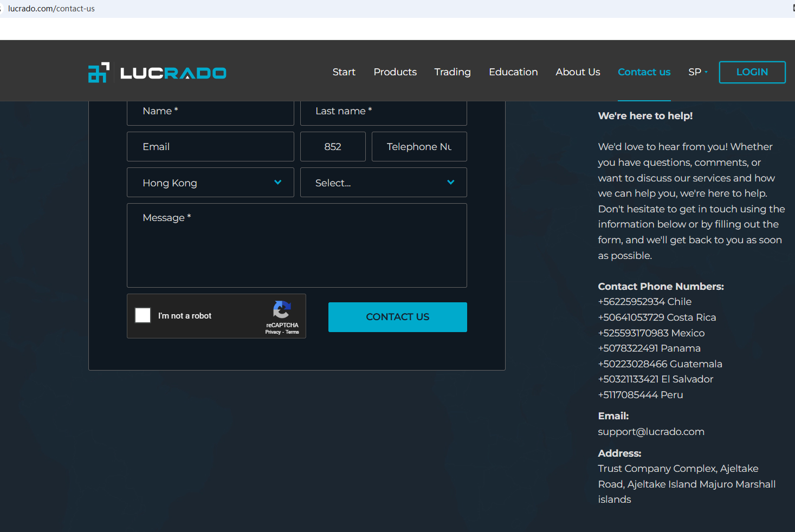The height and width of the screenshot is (532, 795).
Task: Select the Contact us nav tab
Action: (644, 72)
